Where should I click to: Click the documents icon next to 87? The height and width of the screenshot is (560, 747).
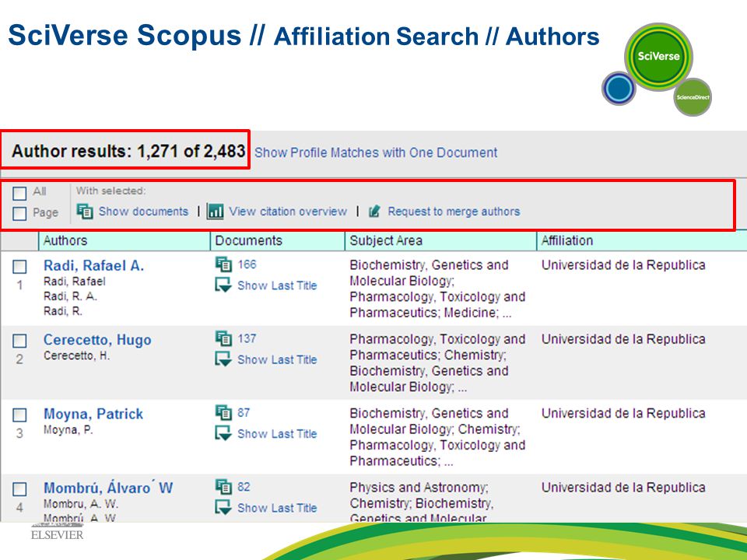(223, 413)
